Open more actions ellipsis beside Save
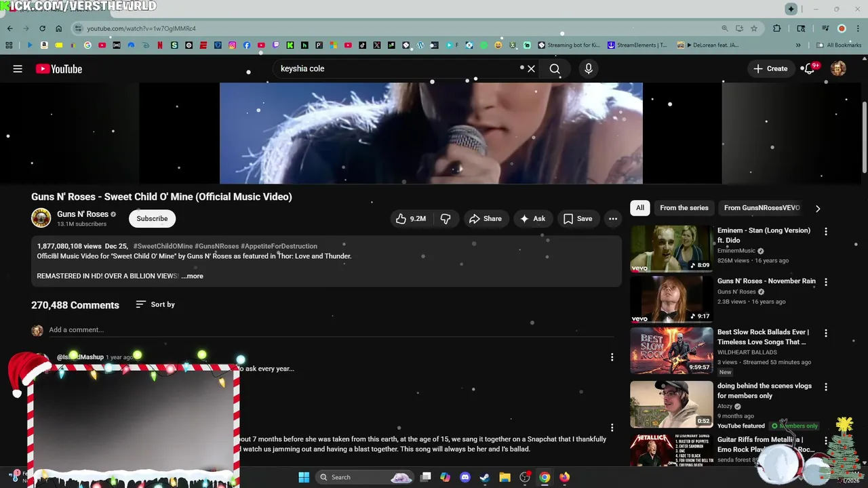Viewport: 868px width, 488px height. (613, 218)
